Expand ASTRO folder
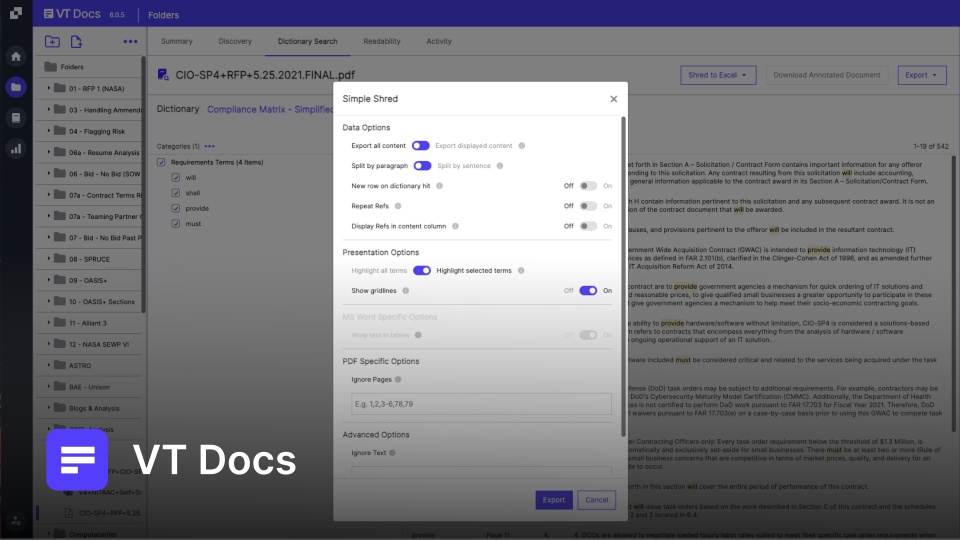The height and width of the screenshot is (540, 960). coord(49,366)
